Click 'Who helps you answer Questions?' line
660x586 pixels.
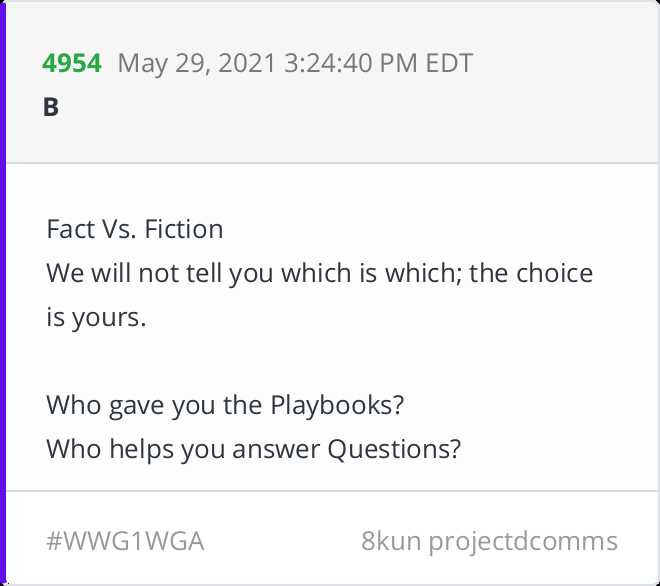click(x=254, y=449)
